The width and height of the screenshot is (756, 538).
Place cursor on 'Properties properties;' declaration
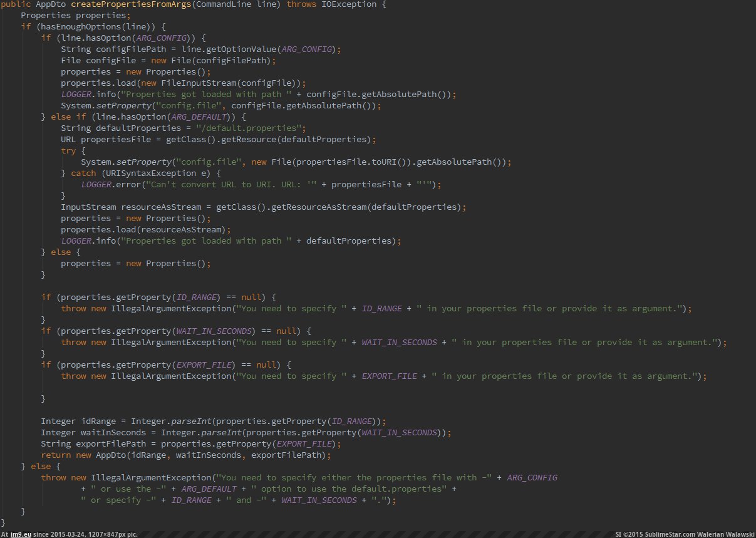coord(76,16)
